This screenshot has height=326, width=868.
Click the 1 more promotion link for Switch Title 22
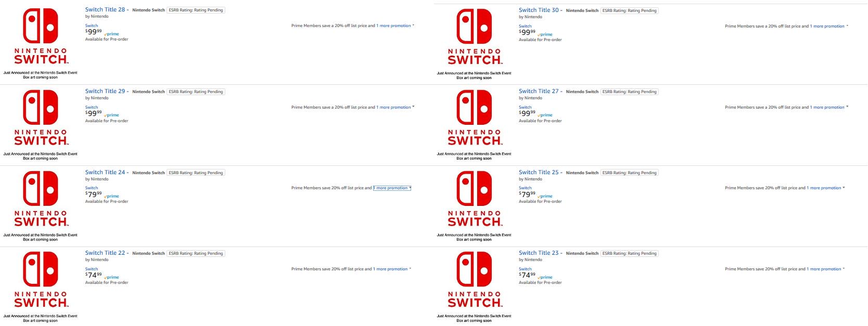click(390, 269)
